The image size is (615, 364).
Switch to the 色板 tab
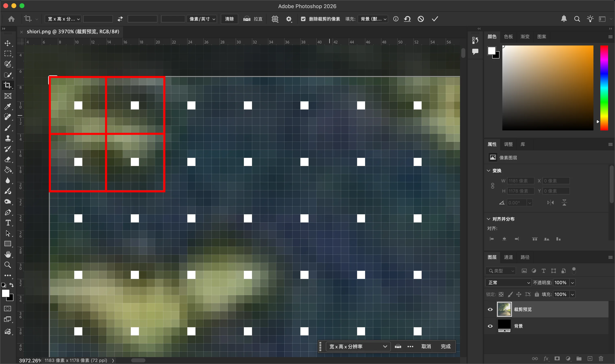point(508,37)
